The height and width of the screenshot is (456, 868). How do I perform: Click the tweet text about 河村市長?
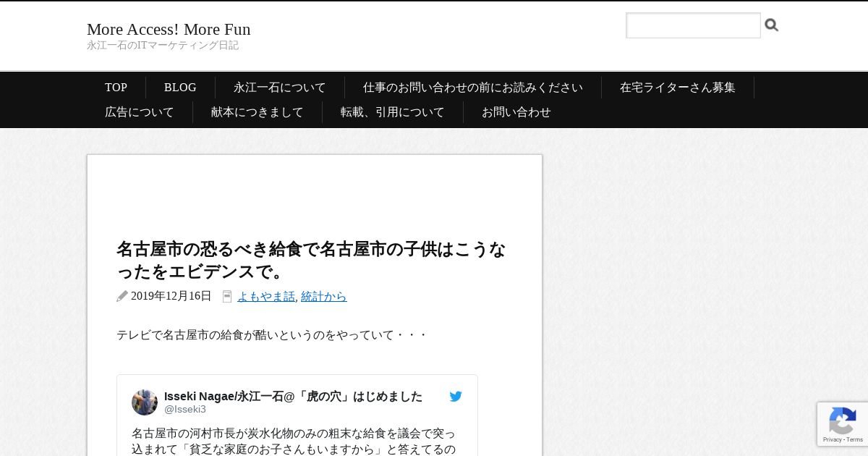pyautogui.click(x=294, y=442)
